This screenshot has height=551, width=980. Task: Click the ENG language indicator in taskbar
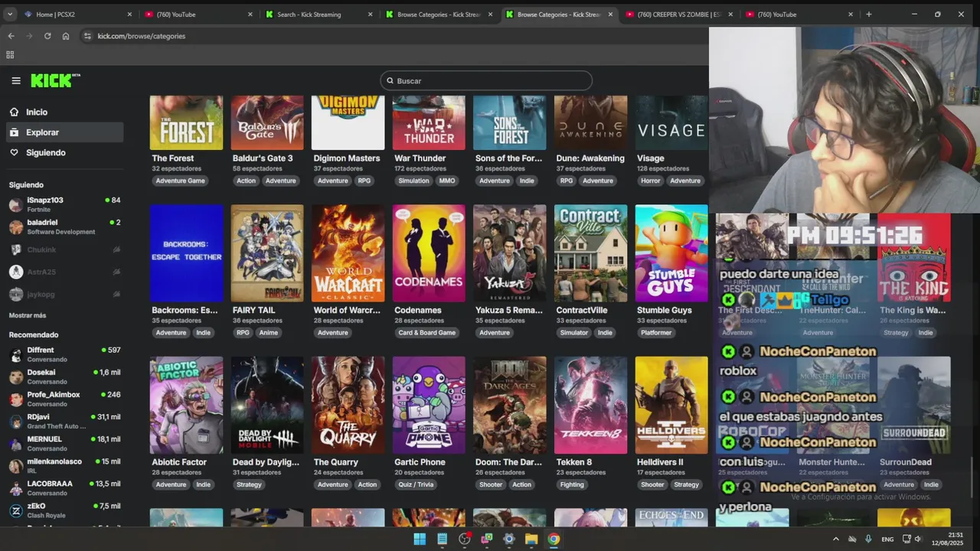[887, 540]
